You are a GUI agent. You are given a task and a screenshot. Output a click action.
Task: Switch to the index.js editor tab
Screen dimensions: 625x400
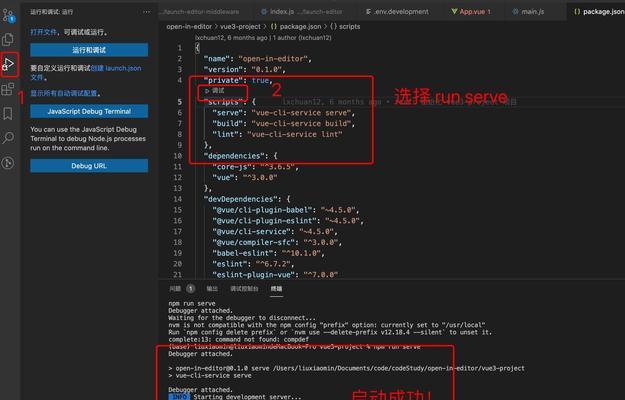tap(302, 12)
